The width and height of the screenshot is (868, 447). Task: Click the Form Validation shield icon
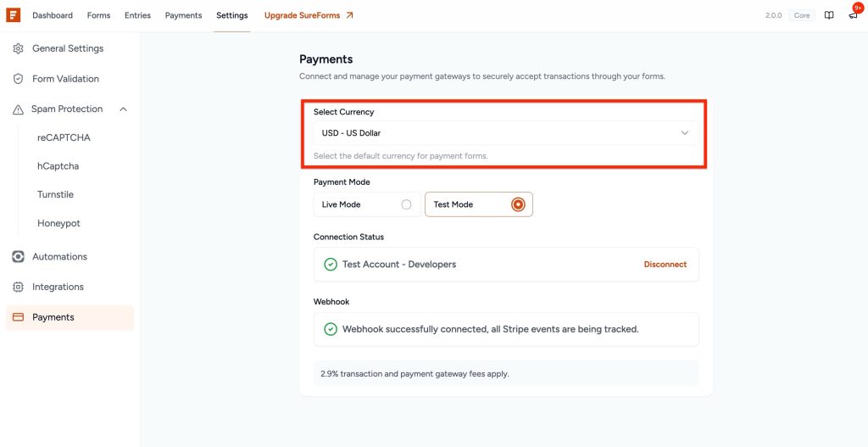pyautogui.click(x=19, y=79)
